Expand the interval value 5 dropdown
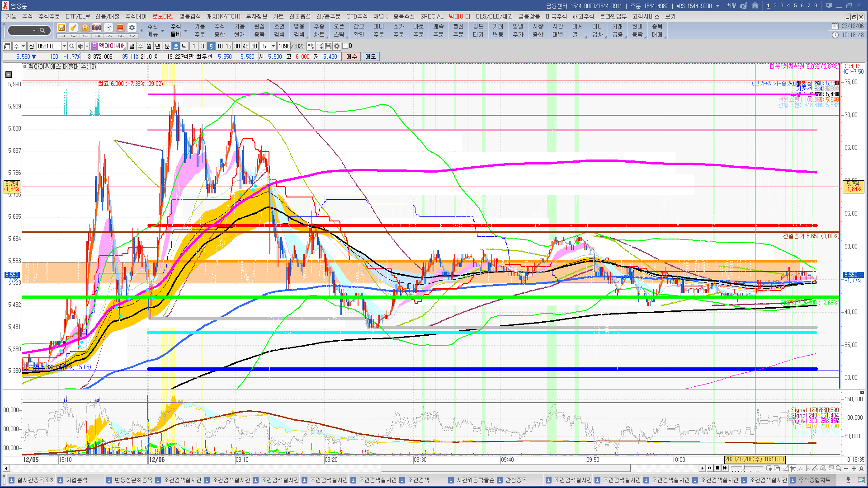Screen dimensions: 868x488 pyautogui.click(x=273, y=46)
